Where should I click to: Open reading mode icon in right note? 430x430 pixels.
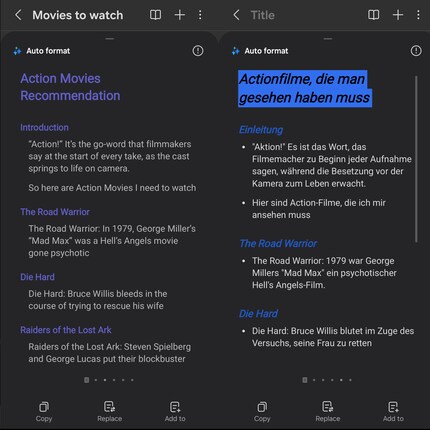[373, 15]
